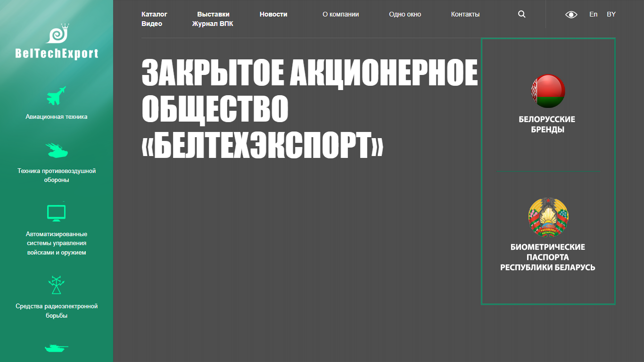Image resolution: width=644 pixels, height=362 pixels.
Task: Toggle the eye accessibility view icon
Action: (x=571, y=15)
